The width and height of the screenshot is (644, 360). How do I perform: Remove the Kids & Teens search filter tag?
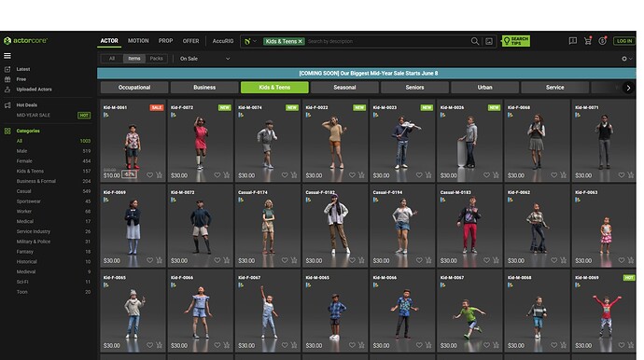coord(301,41)
